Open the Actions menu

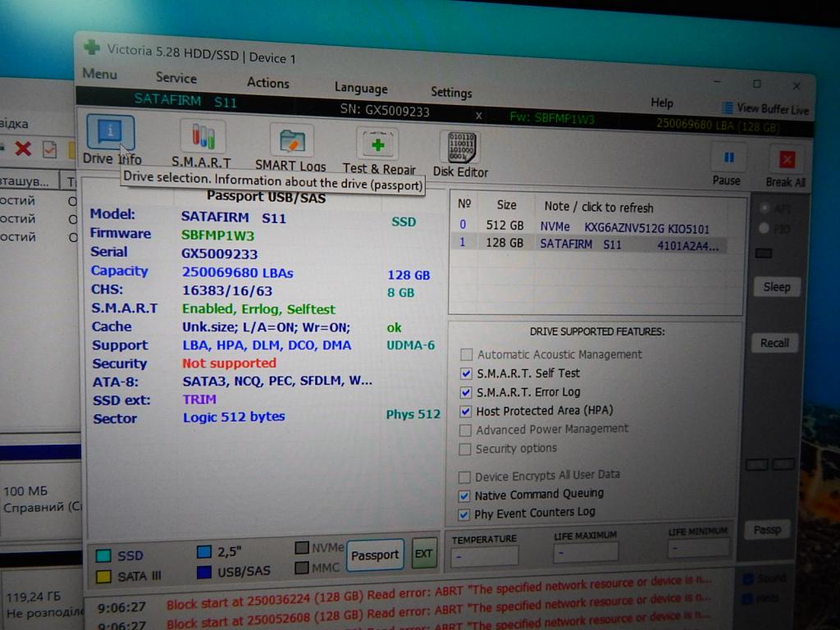coord(268,83)
